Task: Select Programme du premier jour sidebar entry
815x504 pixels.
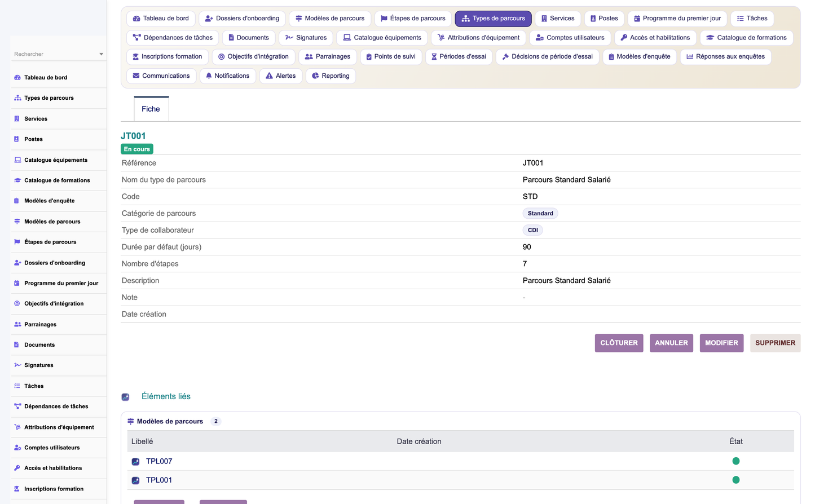Action: [59, 283]
